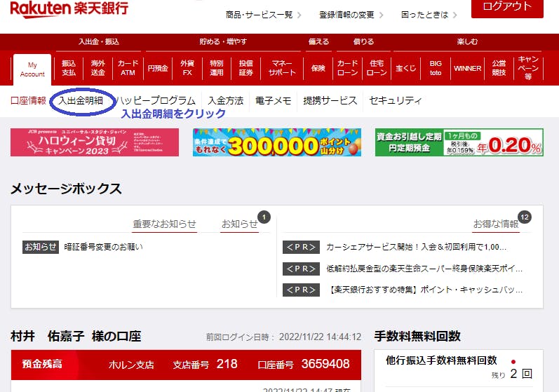Click お知らせ label tag beside 暗証番号
This screenshot has height=392, width=559.
point(40,247)
